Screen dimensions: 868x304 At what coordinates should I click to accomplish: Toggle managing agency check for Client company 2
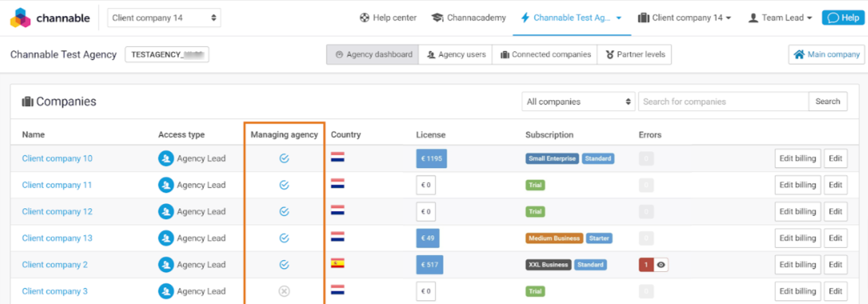click(284, 265)
